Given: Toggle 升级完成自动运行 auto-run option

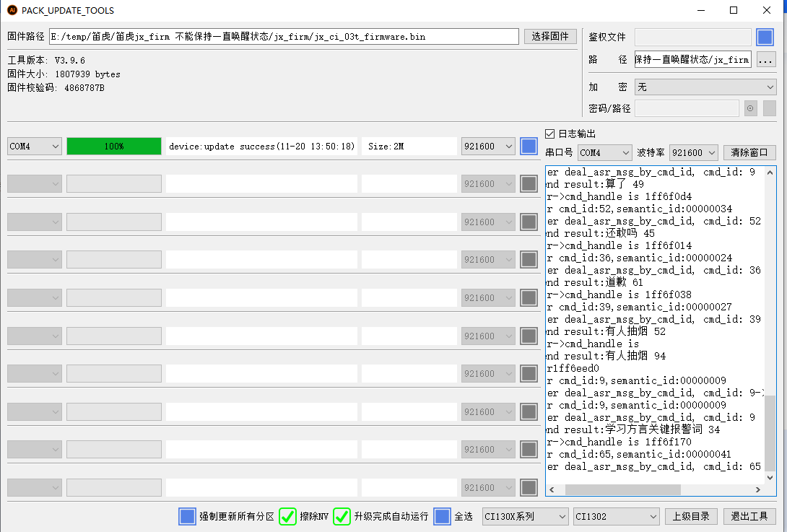Looking at the screenshot, I should (342, 516).
